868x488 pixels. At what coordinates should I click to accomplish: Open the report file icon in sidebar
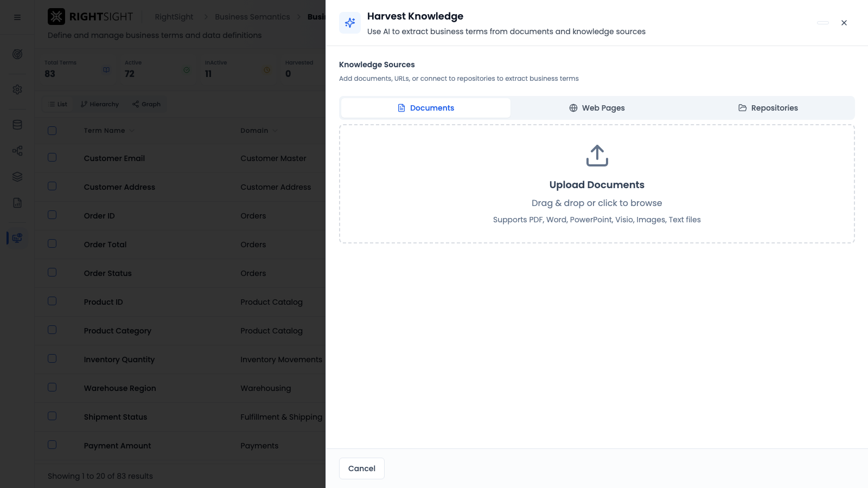coord(17,203)
